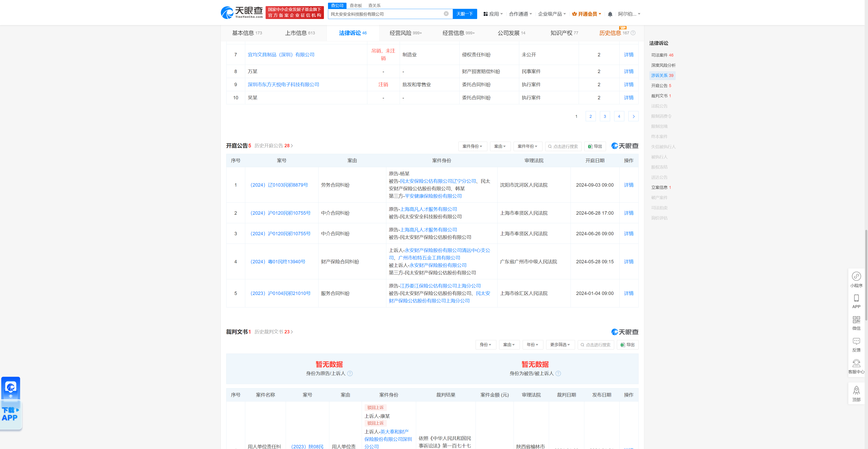This screenshot has width=868, height=449.
Task: Open 平安健康保险股份有限公司 link
Action: (x=433, y=196)
